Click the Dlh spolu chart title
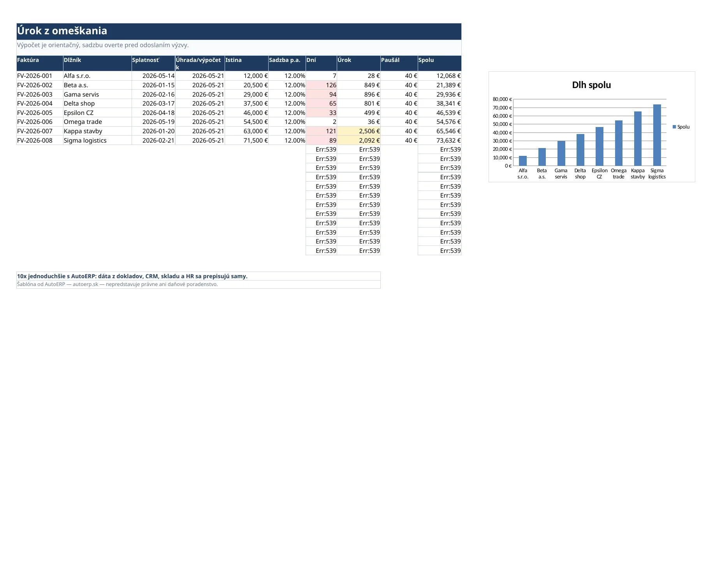Screen dimensions: 728x563 pos(591,85)
